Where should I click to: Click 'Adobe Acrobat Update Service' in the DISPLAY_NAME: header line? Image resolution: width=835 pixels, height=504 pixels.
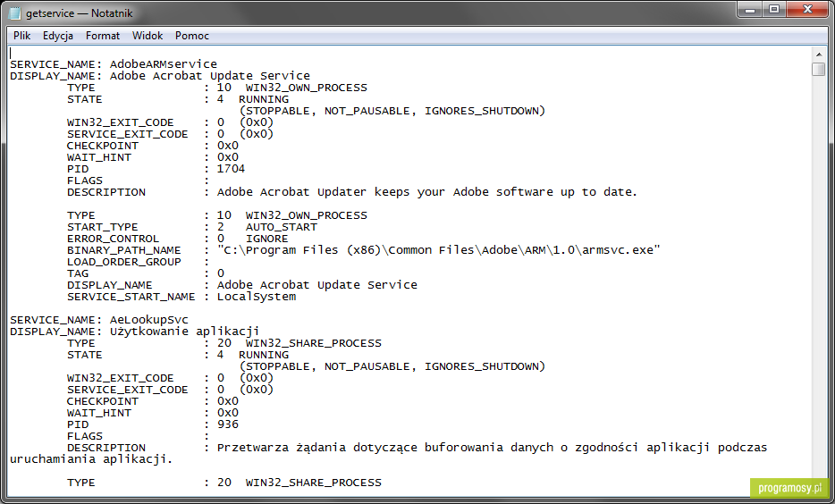click(x=210, y=76)
